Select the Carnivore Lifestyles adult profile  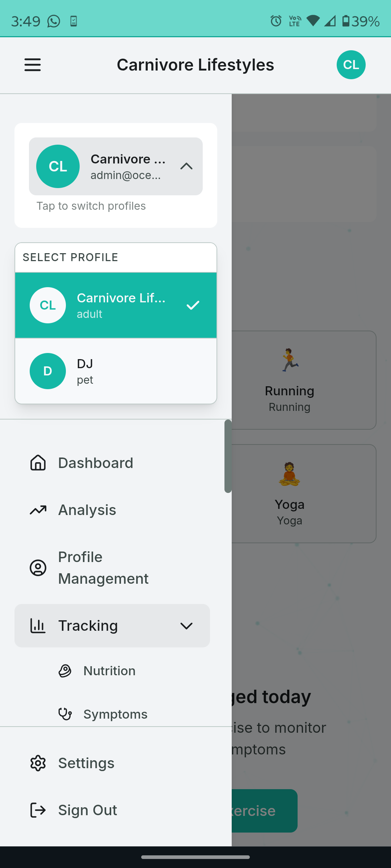point(116,306)
